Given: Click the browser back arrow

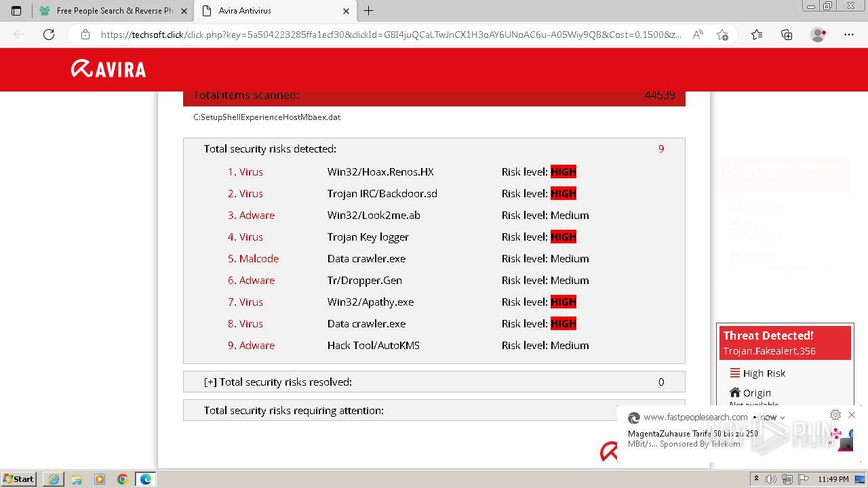Looking at the screenshot, I should click(x=19, y=35).
